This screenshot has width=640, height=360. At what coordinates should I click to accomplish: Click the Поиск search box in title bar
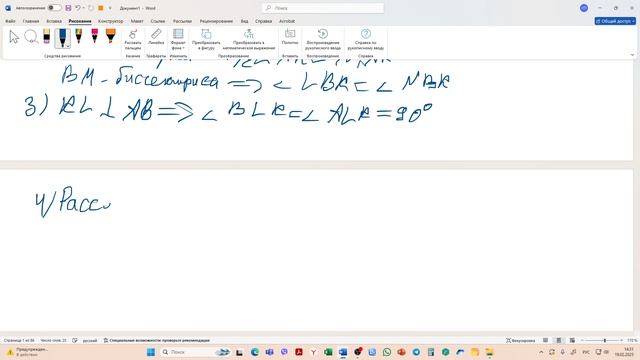coord(323,8)
